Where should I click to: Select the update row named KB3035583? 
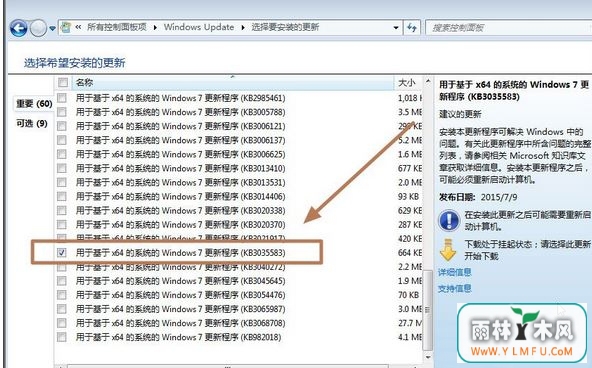(x=239, y=253)
